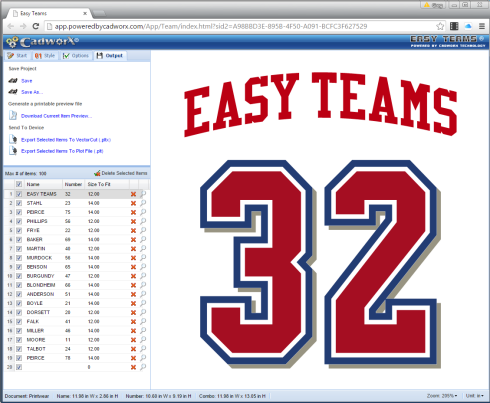Image resolution: width=490 pixels, height=403 pixels.
Task: Uncheck the PHILLIPS row checkbox
Action: (19, 221)
